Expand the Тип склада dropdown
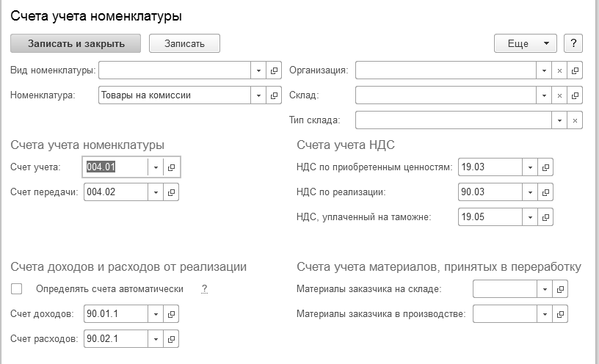The width and height of the screenshot is (599, 364). [x=559, y=120]
